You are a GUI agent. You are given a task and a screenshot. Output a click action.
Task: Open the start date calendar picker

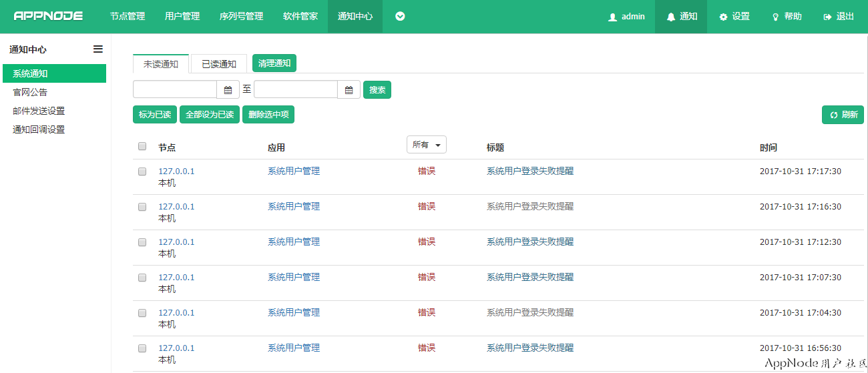click(228, 89)
